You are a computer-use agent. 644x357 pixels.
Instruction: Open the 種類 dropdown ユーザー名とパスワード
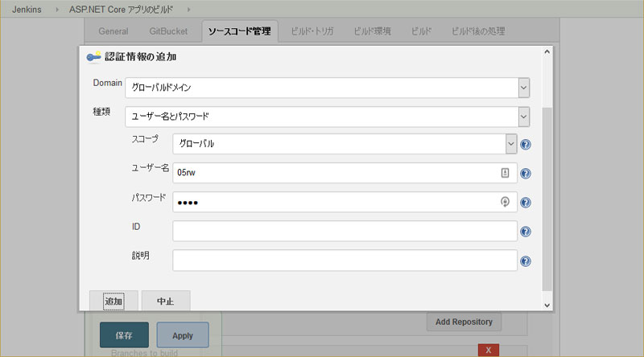coord(328,117)
